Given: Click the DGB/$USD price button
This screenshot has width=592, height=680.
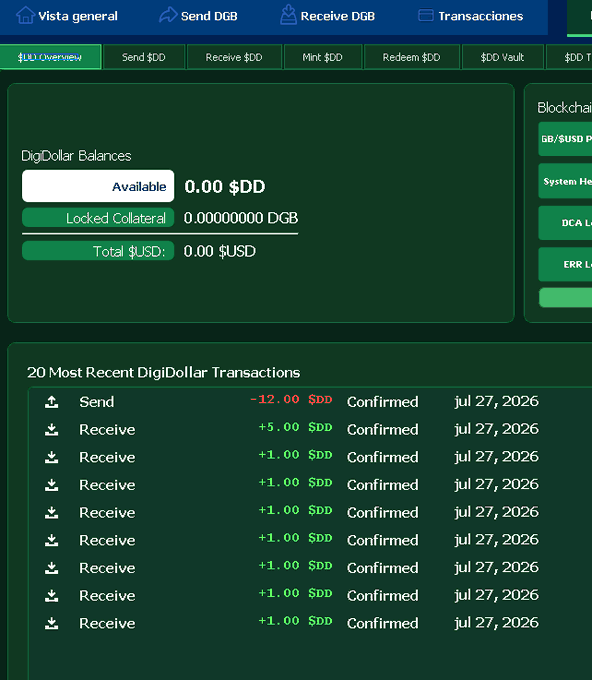Looking at the screenshot, I should pyautogui.click(x=565, y=139).
